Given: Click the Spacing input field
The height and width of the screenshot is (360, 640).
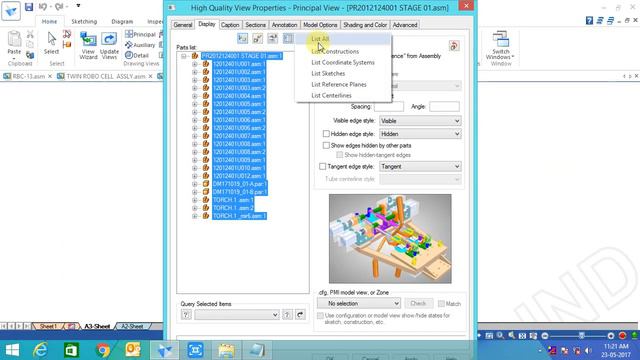Looking at the screenshot, I should tap(389, 107).
